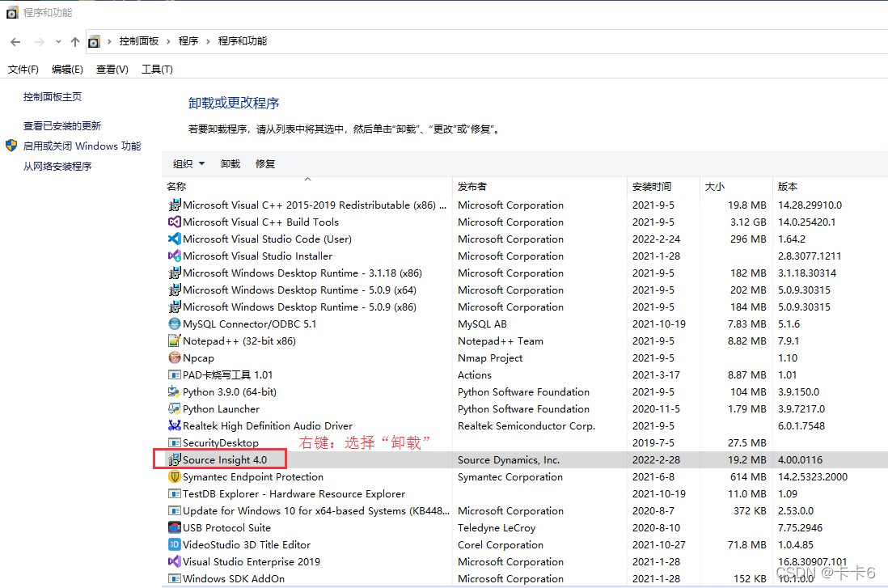Open the 编辑(E) menu
Viewport: 888px width, 588px height.
67,69
